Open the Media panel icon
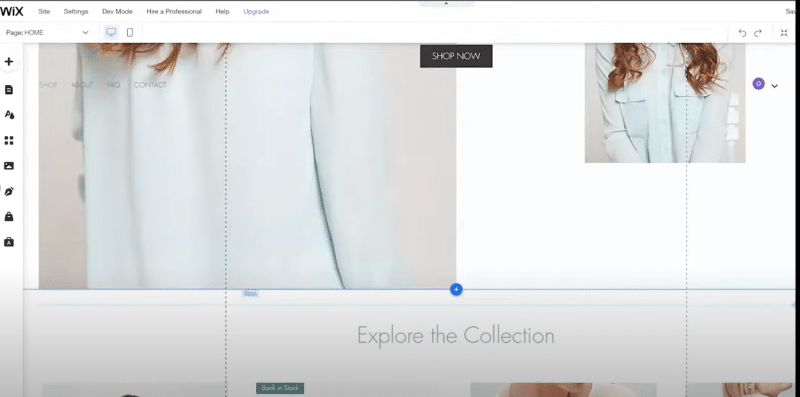The image size is (800, 397). pos(9,166)
